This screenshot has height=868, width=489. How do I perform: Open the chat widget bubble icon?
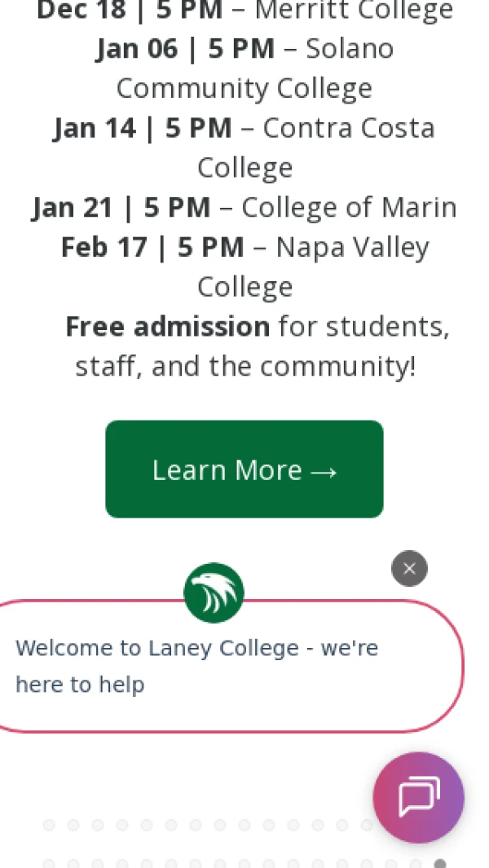[x=418, y=797]
